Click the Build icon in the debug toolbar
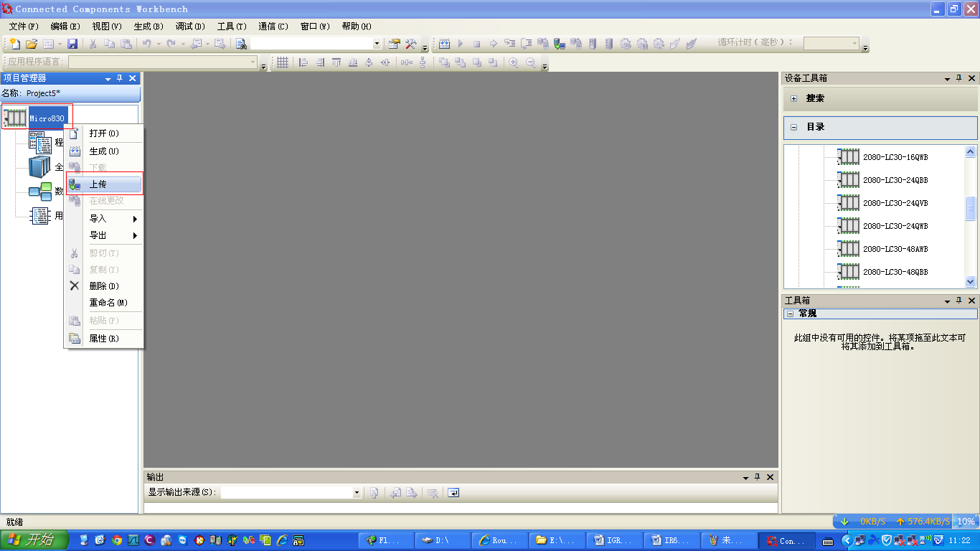 click(444, 44)
